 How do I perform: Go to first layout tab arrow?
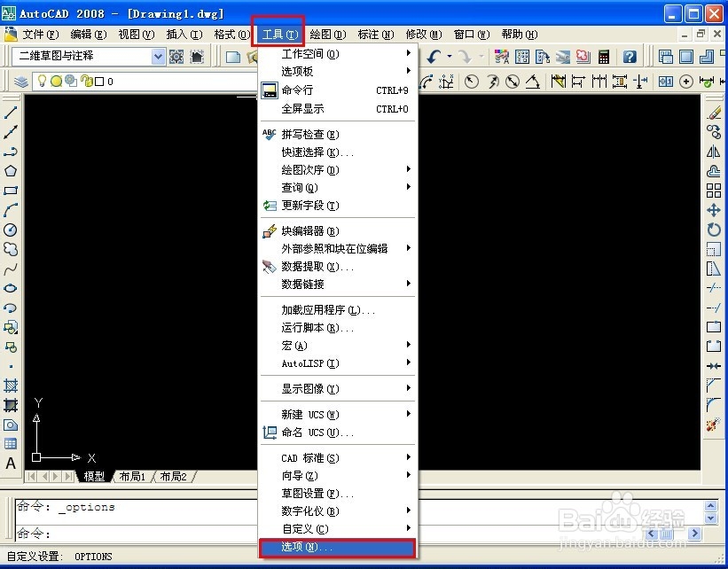(x=32, y=476)
